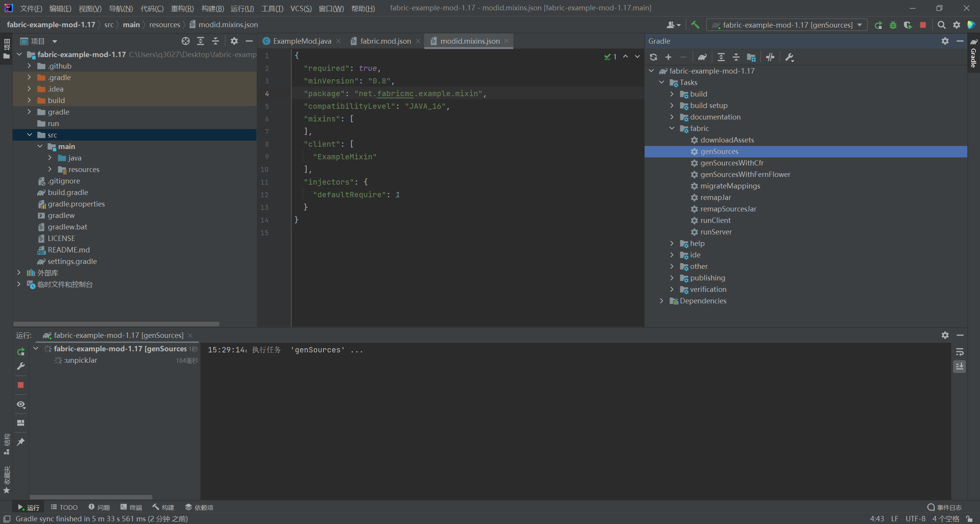Open run configuration dropdown genSources
Screen dimensions: 980x524
(786, 25)
